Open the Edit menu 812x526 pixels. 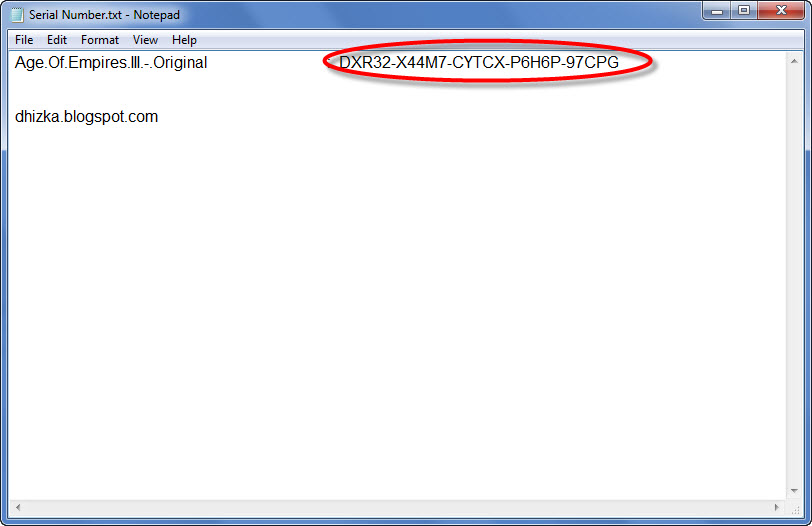(x=56, y=40)
